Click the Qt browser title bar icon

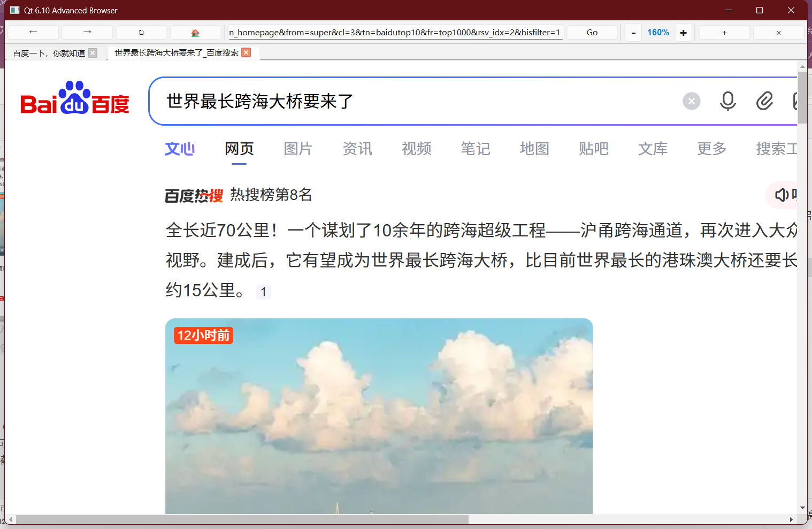pos(15,10)
